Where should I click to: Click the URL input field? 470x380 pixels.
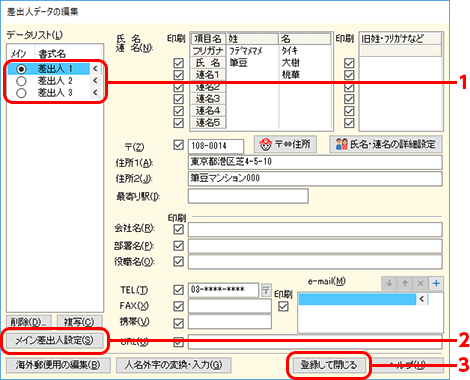pos(315,342)
